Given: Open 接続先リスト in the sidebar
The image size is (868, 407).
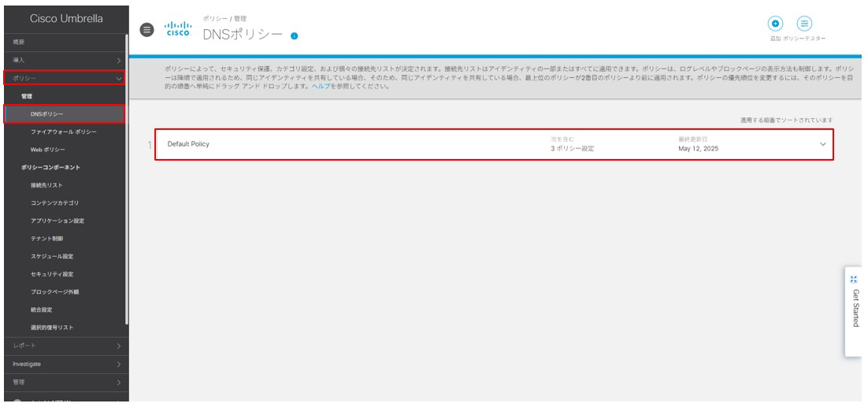Looking at the screenshot, I should 47,185.
